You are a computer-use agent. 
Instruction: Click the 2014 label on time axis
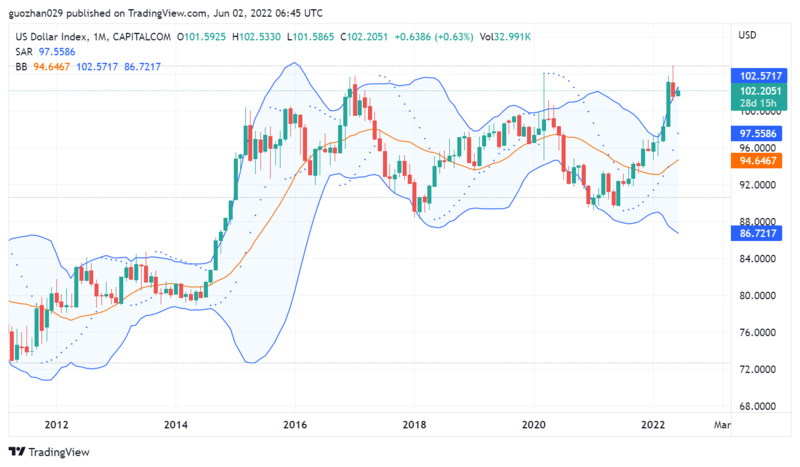coord(176,425)
